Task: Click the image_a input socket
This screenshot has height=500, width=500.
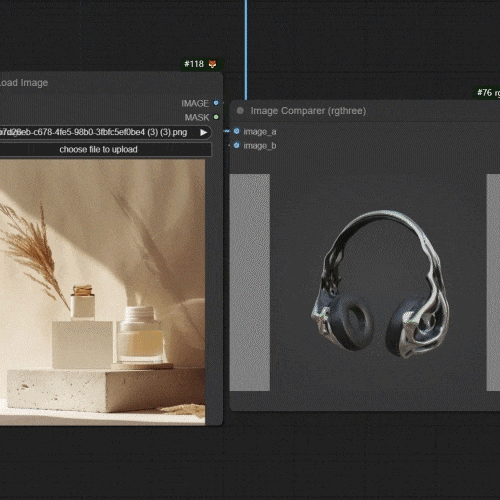Action: point(236,131)
